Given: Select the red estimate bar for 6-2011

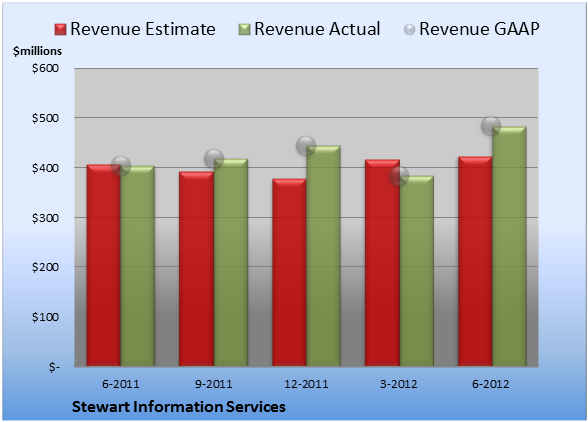Looking at the screenshot, I should (104, 265).
